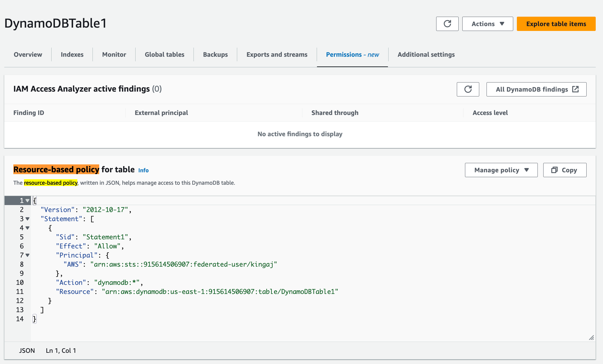Click the Effect Allow line
The image size is (603, 364).
[90, 246]
